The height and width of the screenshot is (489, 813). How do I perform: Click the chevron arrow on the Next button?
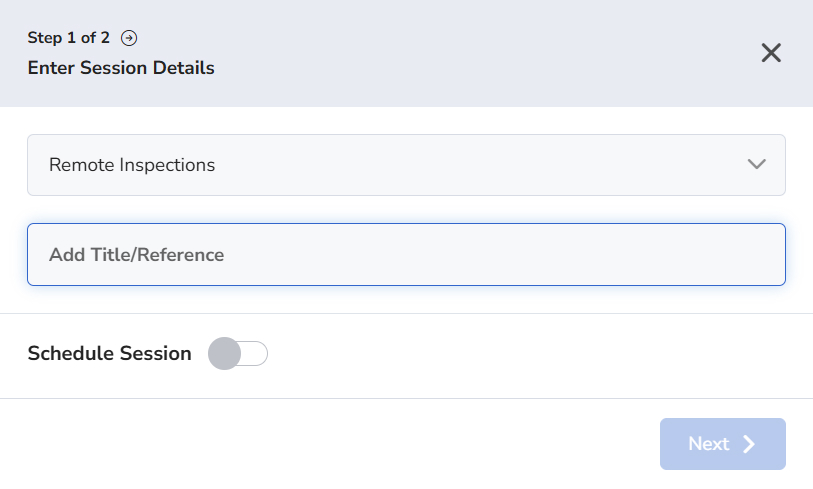(x=749, y=444)
